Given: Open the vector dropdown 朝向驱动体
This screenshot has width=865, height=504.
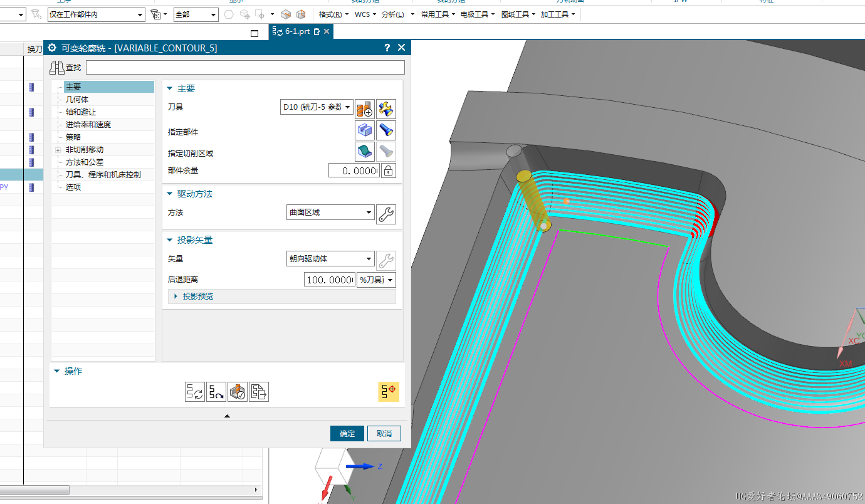Looking at the screenshot, I should (x=330, y=258).
